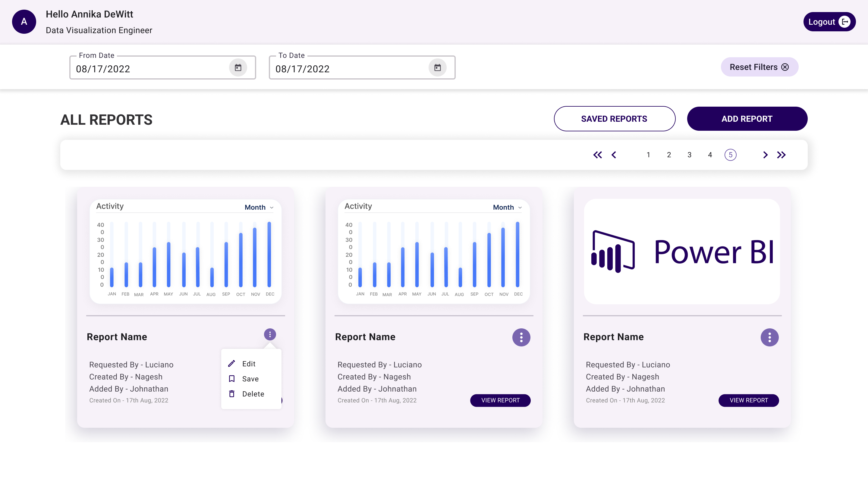Open the To Date calendar picker icon
This screenshot has width=868, height=482.
(x=437, y=68)
